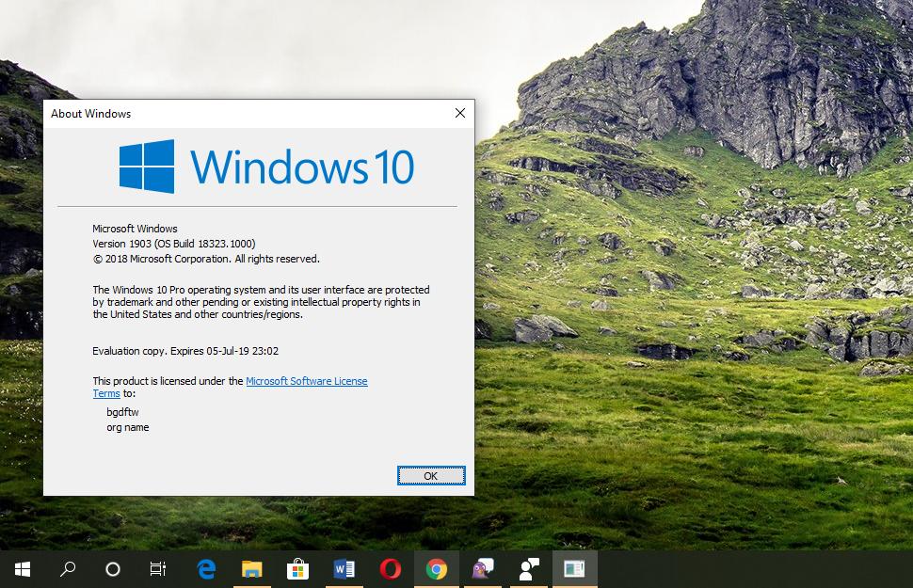Open Microsoft Store from the taskbar
913x588 pixels.
click(x=297, y=569)
